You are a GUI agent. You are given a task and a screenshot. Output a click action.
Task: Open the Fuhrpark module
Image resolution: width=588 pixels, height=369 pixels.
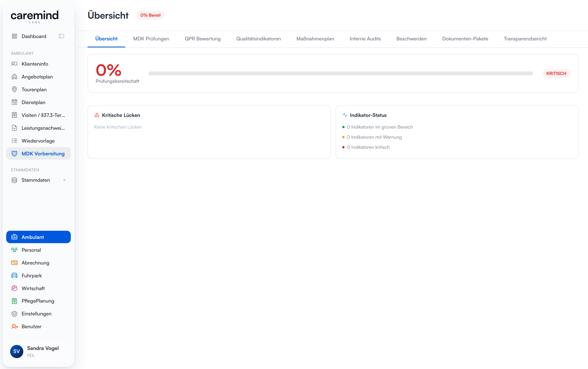tap(38, 276)
